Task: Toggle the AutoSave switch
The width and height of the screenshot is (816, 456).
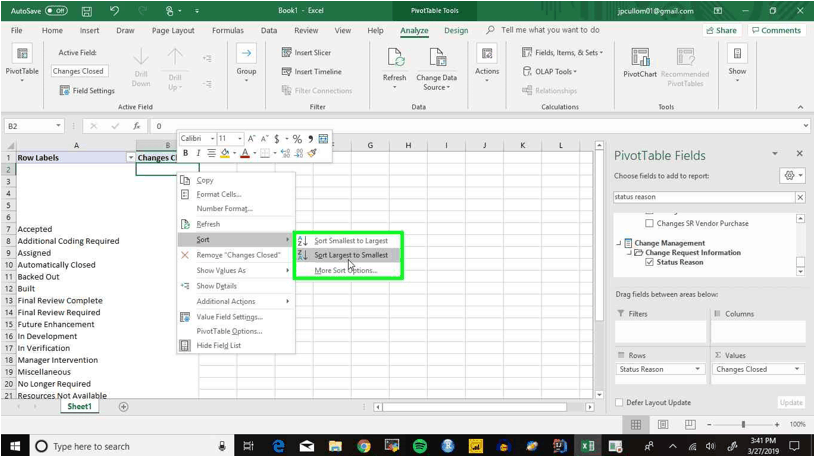Action: click(x=56, y=10)
